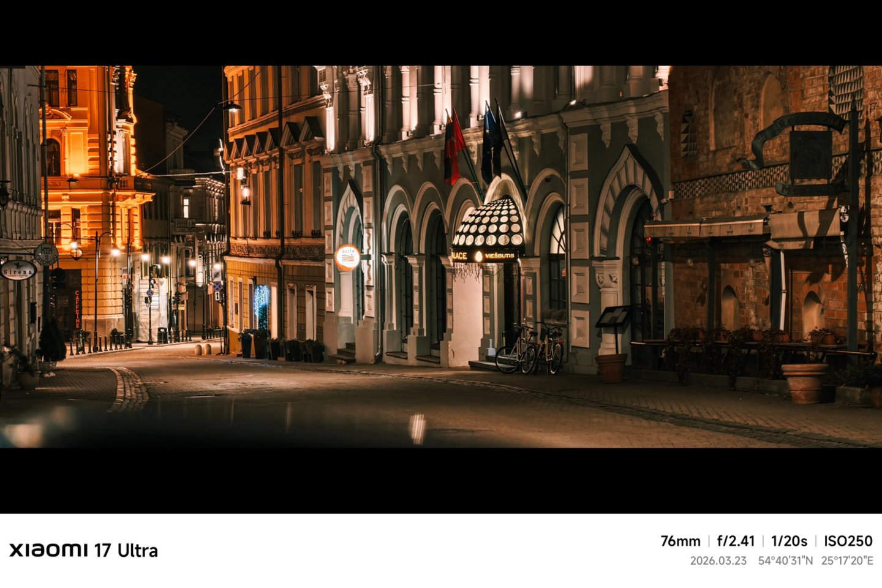Click the 2026.03.23 date stamp

click(718, 560)
